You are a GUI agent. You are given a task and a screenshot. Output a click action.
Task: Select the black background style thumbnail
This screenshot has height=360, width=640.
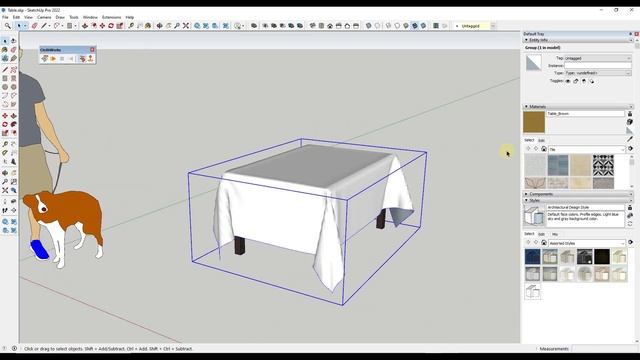tap(602, 257)
